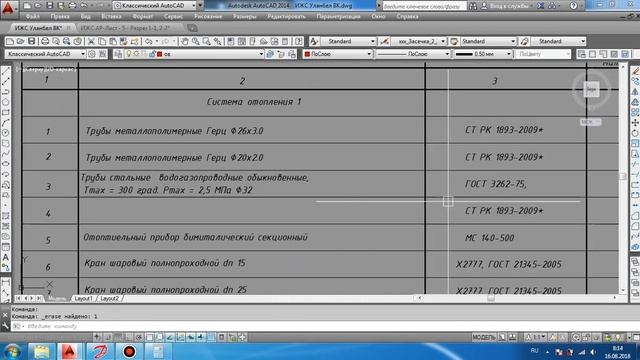Open the Вставка menu
This screenshot has width=640, height=360.
[x=111, y=17]
